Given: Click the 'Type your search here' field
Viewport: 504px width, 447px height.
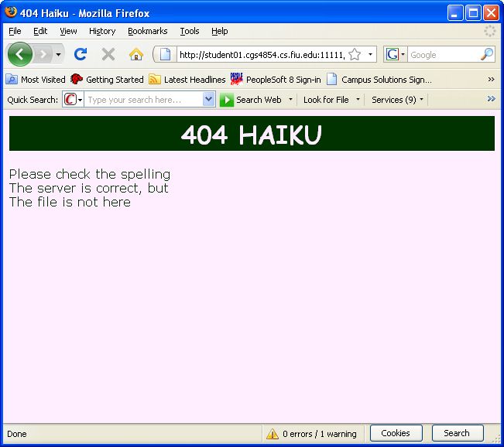Looking at the screenshot, I should [144, 100].
